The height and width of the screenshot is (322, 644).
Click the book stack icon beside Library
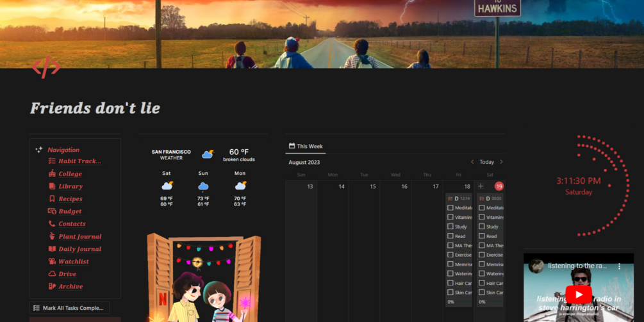(52, 186)
